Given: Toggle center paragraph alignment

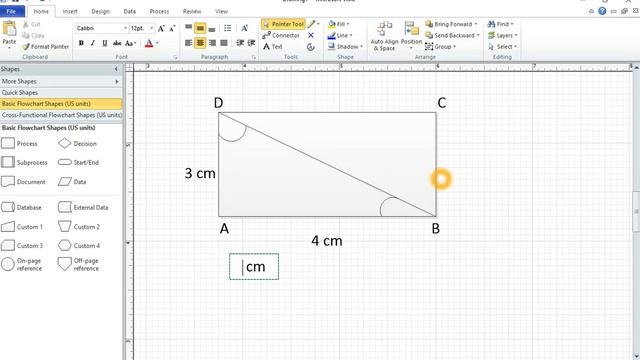Looking at the screenshot, I should point(200,43).
